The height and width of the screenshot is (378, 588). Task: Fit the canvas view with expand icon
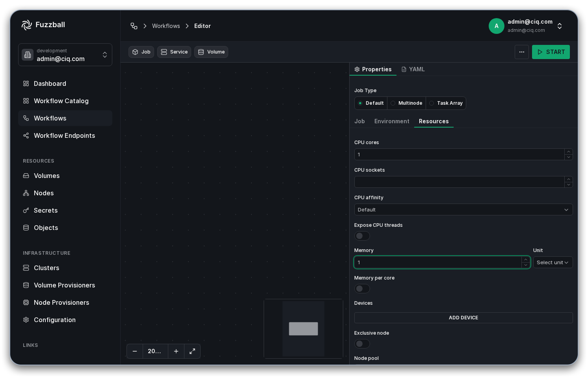click(x=192, y=351)
